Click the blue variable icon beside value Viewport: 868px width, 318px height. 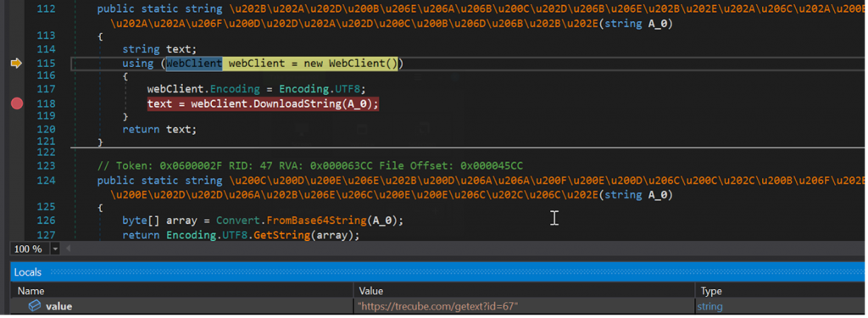click(34, 305)
